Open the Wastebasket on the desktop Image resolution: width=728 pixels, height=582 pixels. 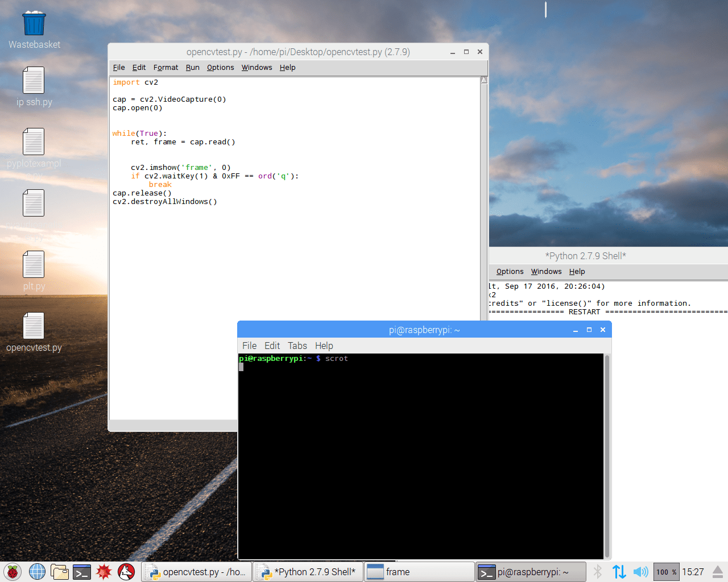pos(34,23)
